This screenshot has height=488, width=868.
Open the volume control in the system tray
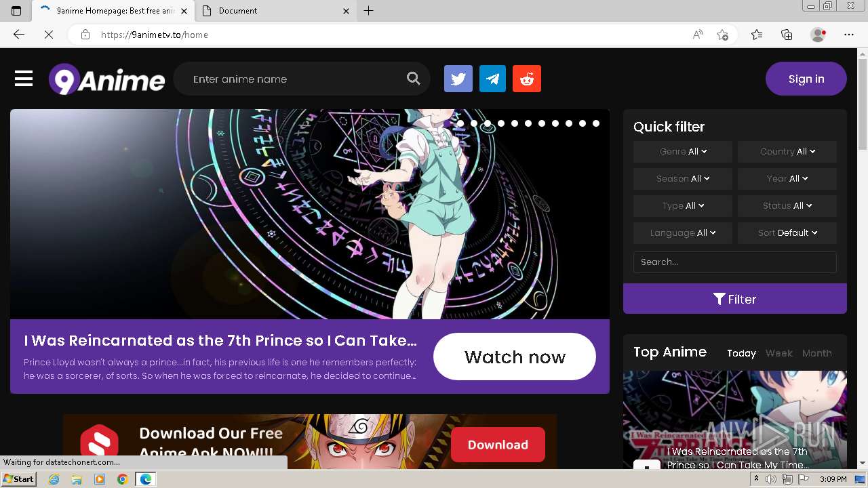pyautogui.click(x=771, y=479)
